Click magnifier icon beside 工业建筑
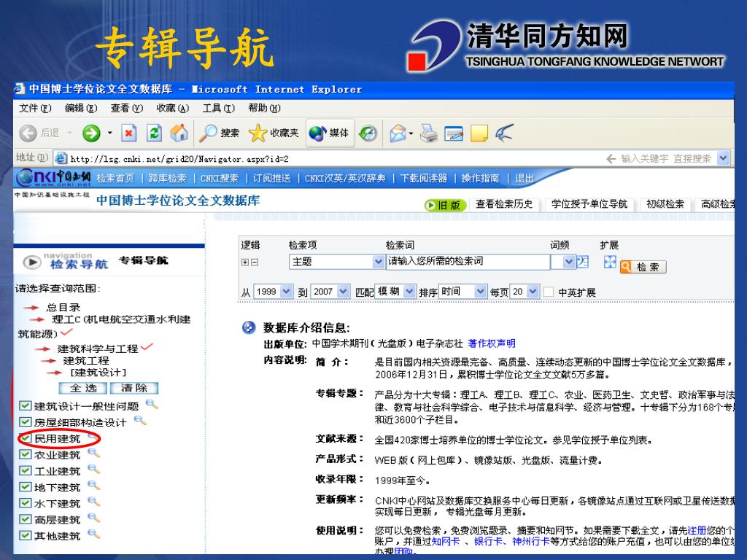This screenshot has height=560, width=747. pos(94,469)
